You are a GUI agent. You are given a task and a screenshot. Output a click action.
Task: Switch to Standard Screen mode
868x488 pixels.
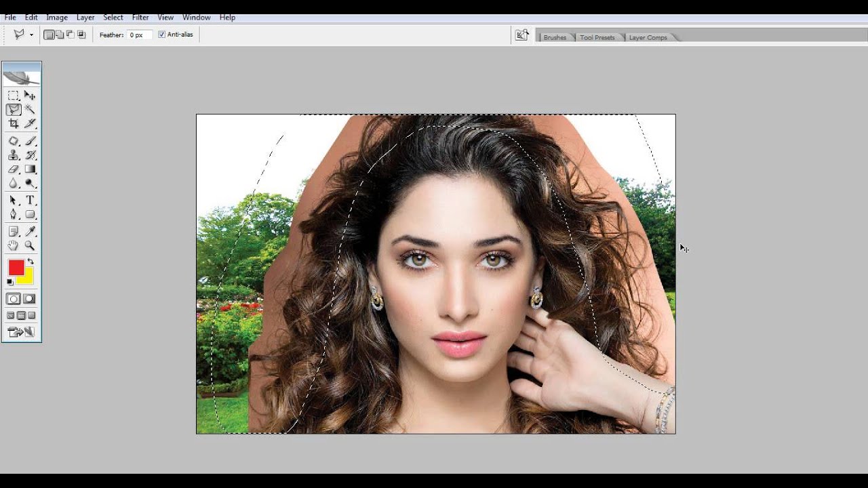click(11, 315)
